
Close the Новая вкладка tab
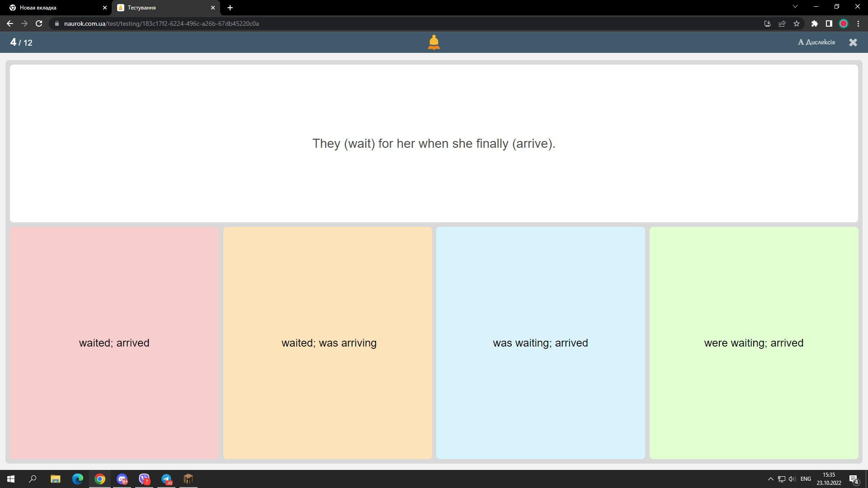(105, 8)
